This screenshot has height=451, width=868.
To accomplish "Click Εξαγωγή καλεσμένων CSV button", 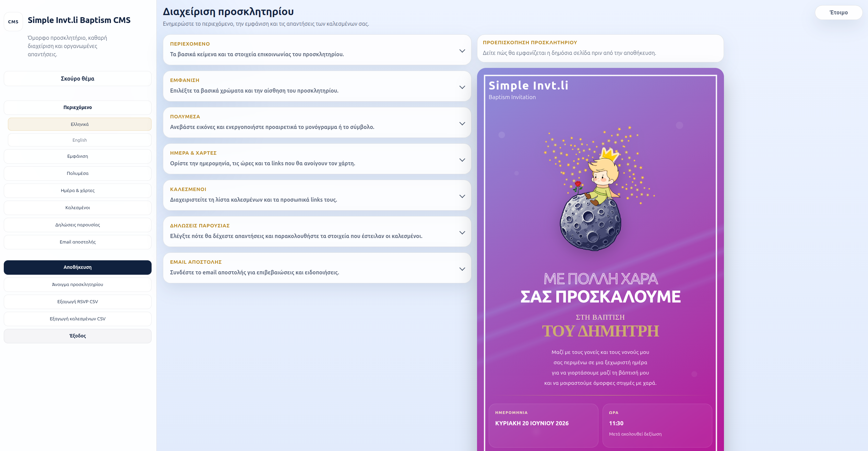I will tap(78, 319).
